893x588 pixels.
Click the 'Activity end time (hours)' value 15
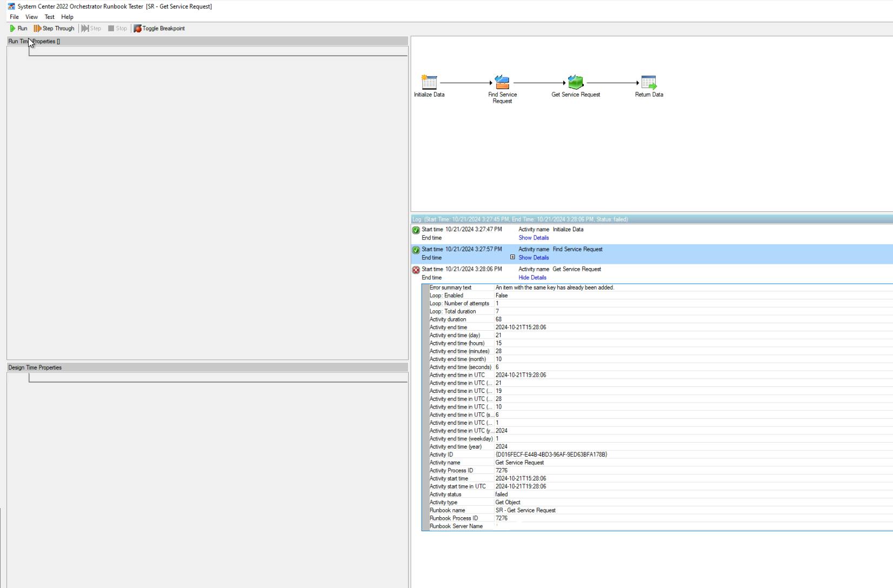pos(498,343)
